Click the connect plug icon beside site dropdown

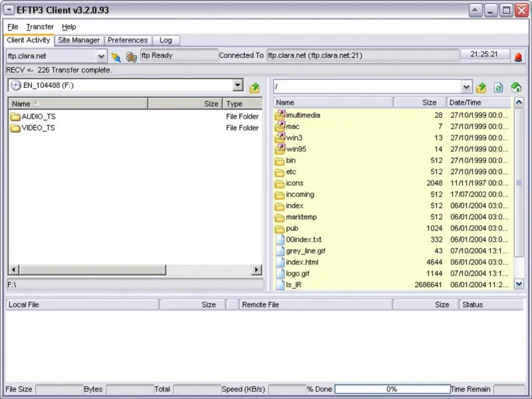(x=116, y=57)
